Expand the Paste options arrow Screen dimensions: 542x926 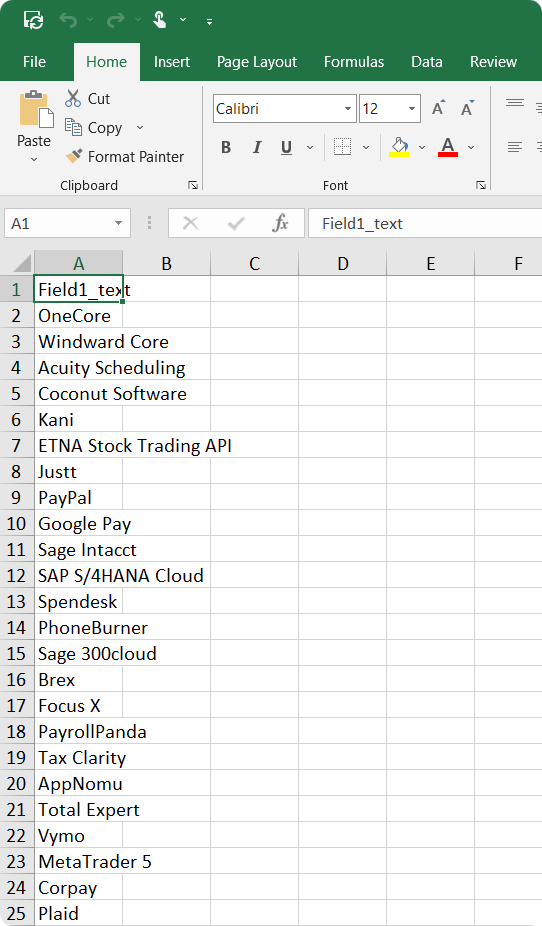[x=34, y=159]
